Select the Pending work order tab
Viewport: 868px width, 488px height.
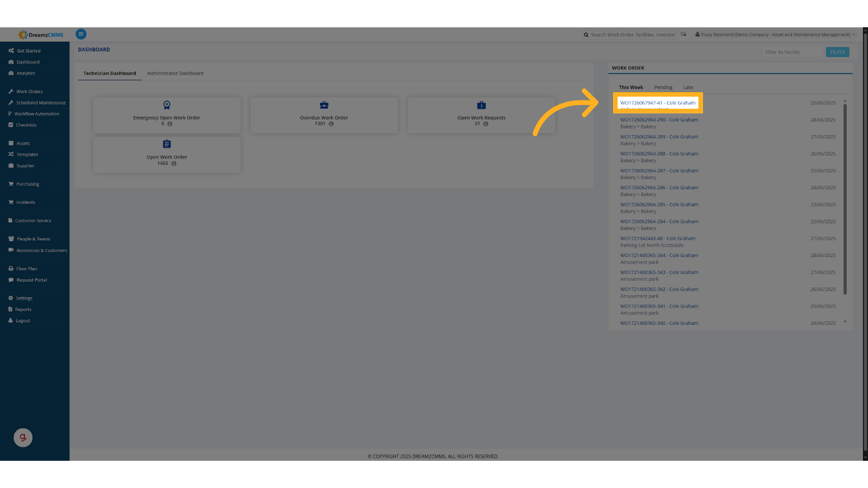click(x=663, y=87)
